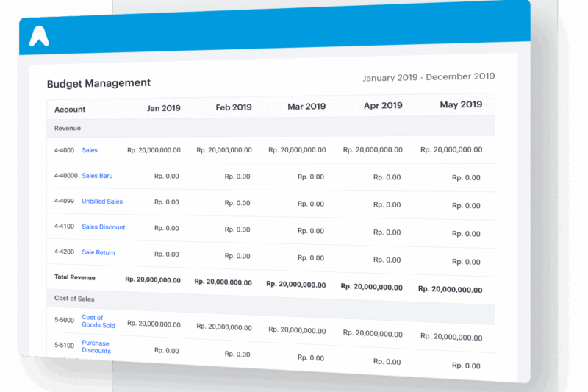This screenshot has width=588, height=392.
Task: Open the Purchase Discounts account link
Action: point(96,347)
